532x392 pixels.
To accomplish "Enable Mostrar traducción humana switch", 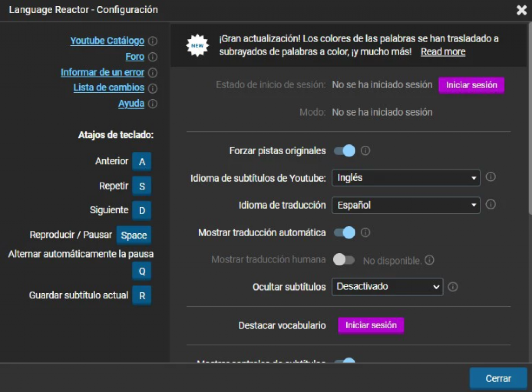I will point(344,260).
